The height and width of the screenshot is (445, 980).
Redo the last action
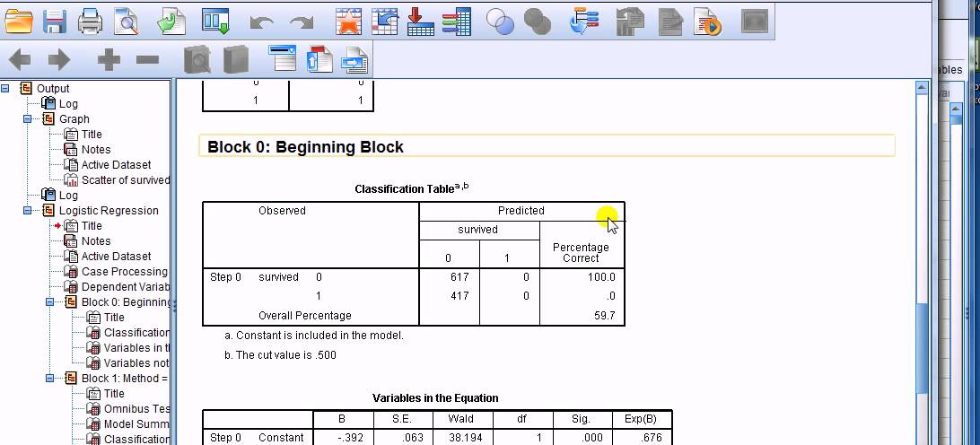[302, 23]
